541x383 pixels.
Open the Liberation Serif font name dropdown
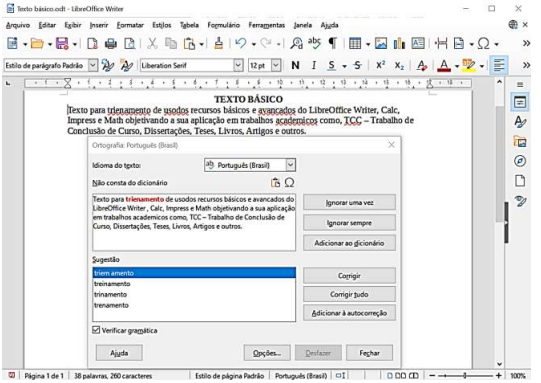238,65
